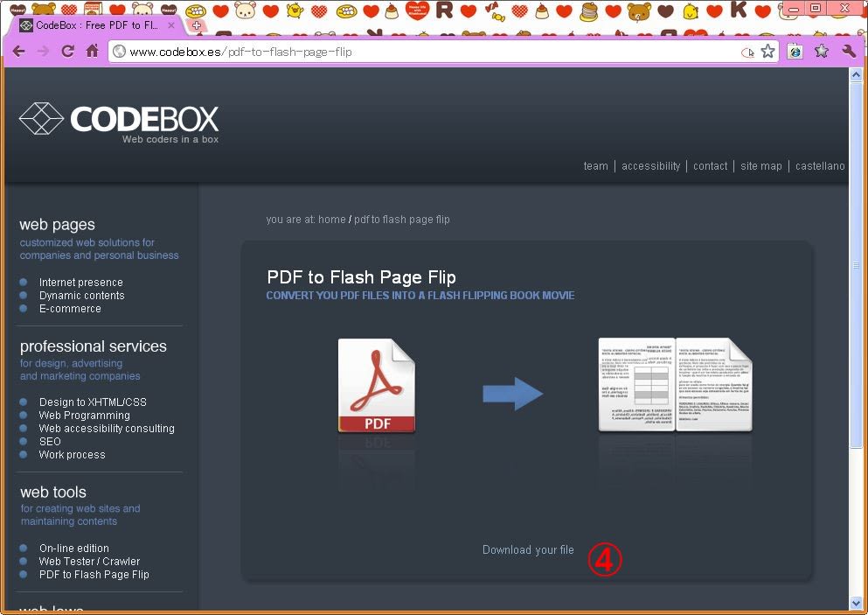Open the 'site map' menu link
The width and height of the screenshot is (868, 615).
(760, 166)
